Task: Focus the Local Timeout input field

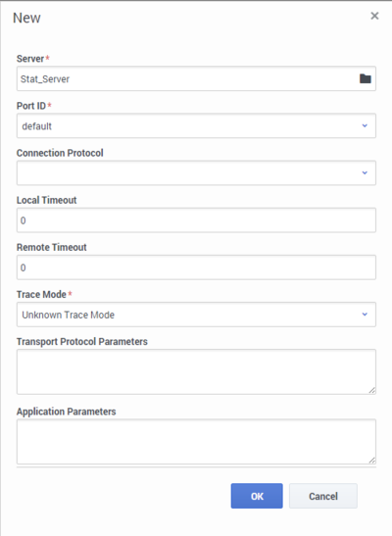Action: [x=196, y=220]
